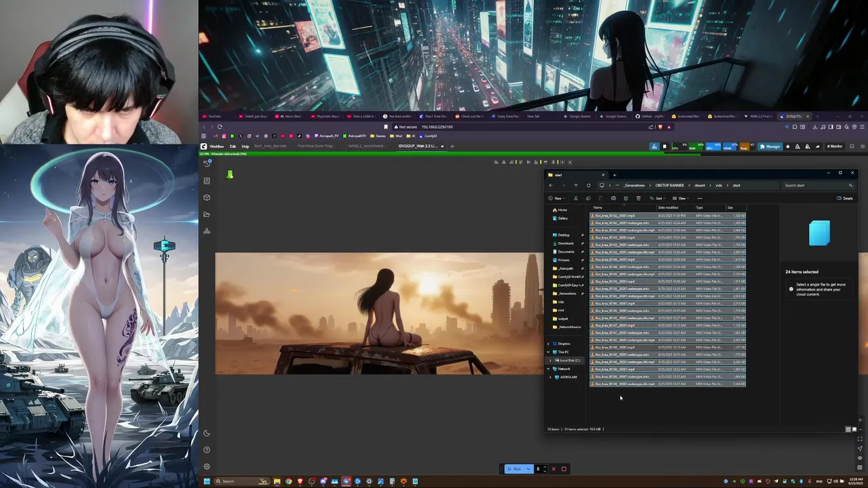Open the New dropdown in File Explorer
This screenshot has width=868, height=488.
coord(556,199)
